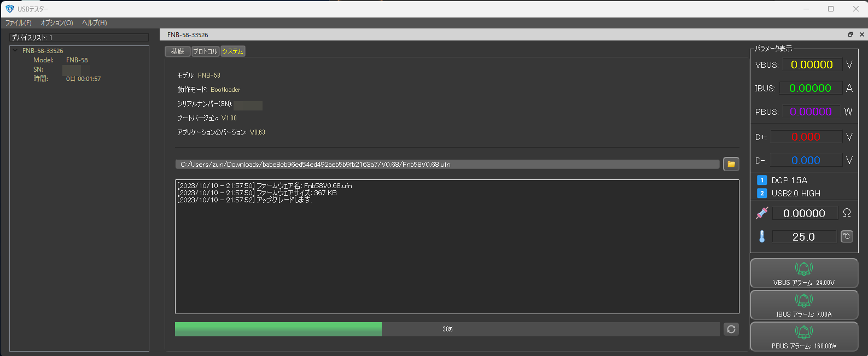Click the thermometer temperature icon

[762, 236]
